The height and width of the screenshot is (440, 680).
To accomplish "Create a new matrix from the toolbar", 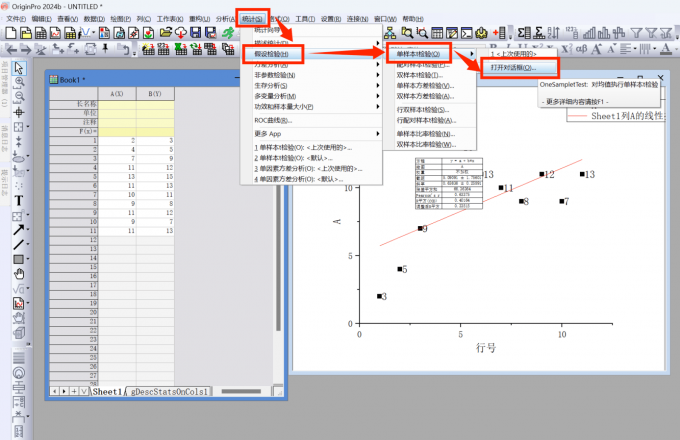I will (70, 33).
